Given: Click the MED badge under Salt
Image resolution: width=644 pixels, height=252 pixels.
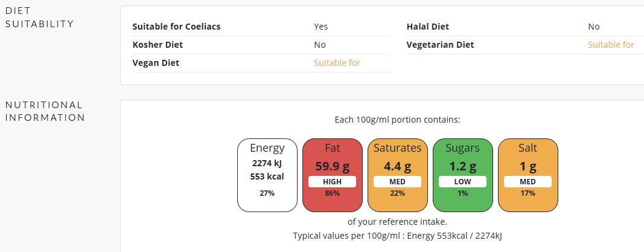Looking at the screenshot, I should [x=528, y=182].
